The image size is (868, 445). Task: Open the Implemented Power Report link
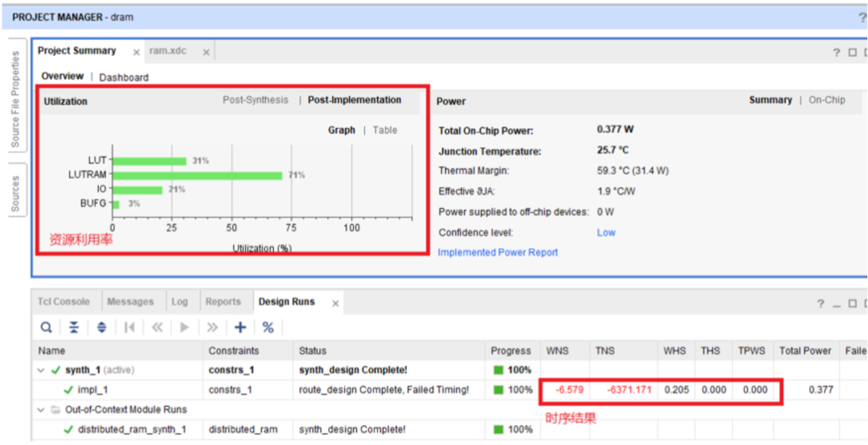click(x=497, y=252)
